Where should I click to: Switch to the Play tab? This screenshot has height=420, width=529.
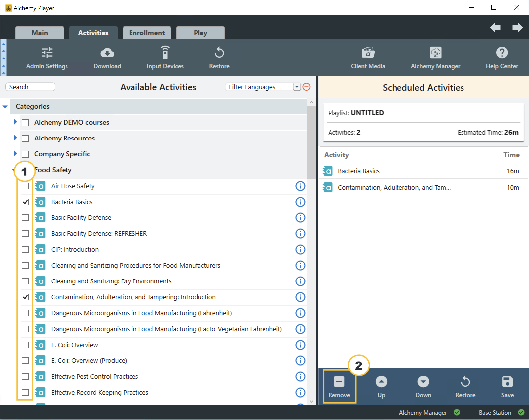click(200, 33)
